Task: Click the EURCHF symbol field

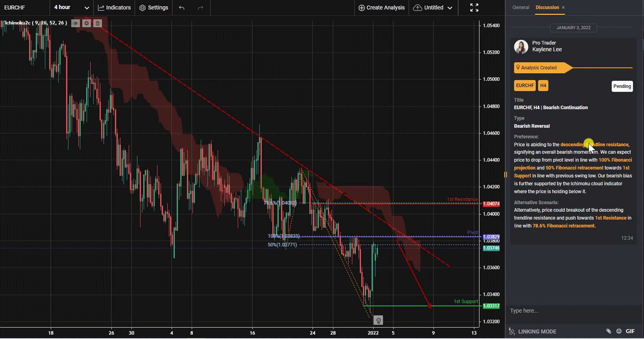Action: pos(25,7)
